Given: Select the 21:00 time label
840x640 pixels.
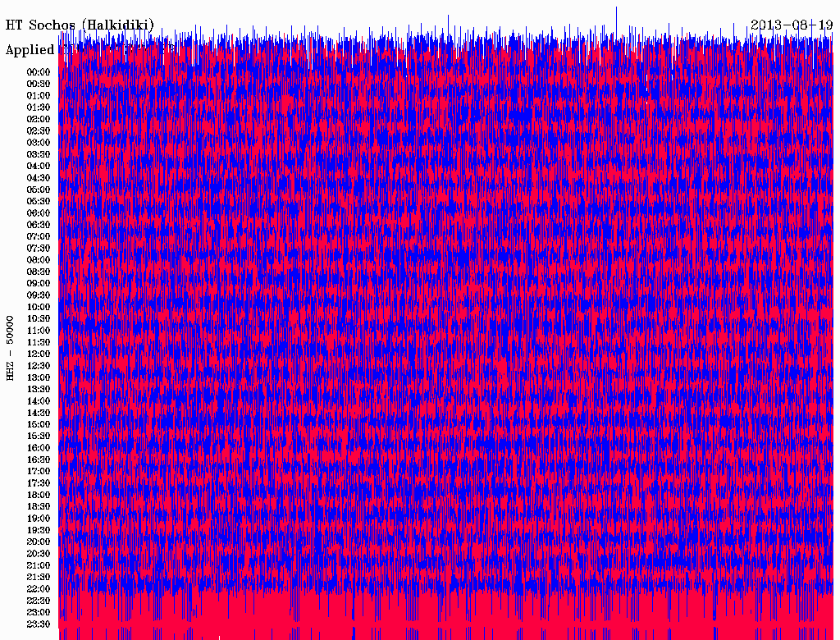Looking at the screenshot, I should (38, 566).
